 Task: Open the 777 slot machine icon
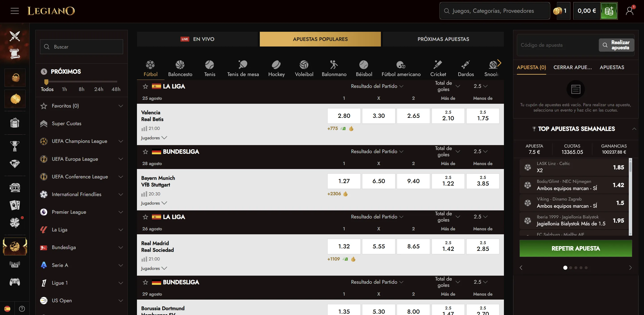click(15, 187)
